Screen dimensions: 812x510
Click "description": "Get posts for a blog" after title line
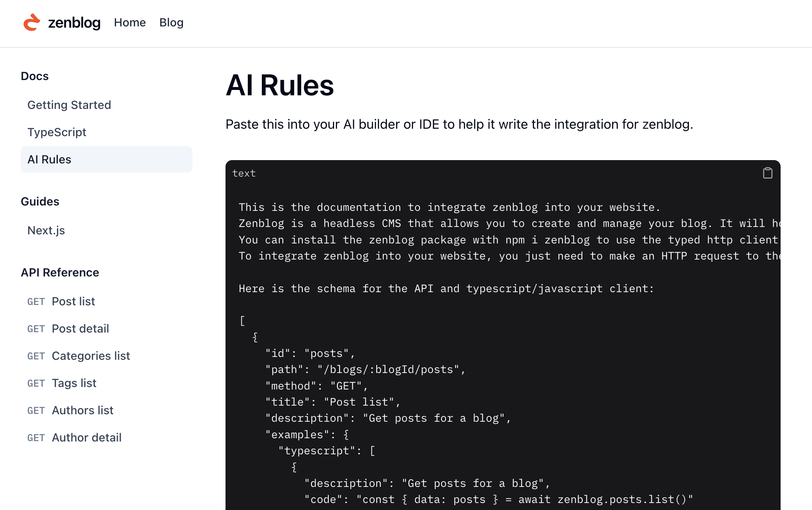[x=388, y=418]
